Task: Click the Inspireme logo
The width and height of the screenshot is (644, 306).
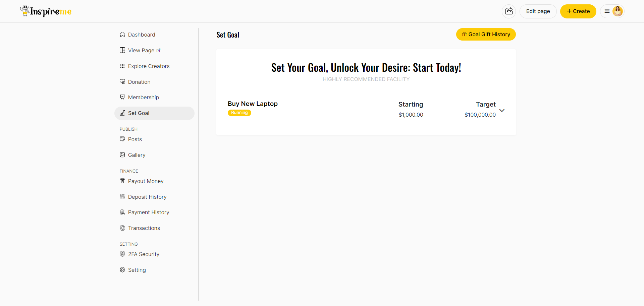Action: point(46,11)
